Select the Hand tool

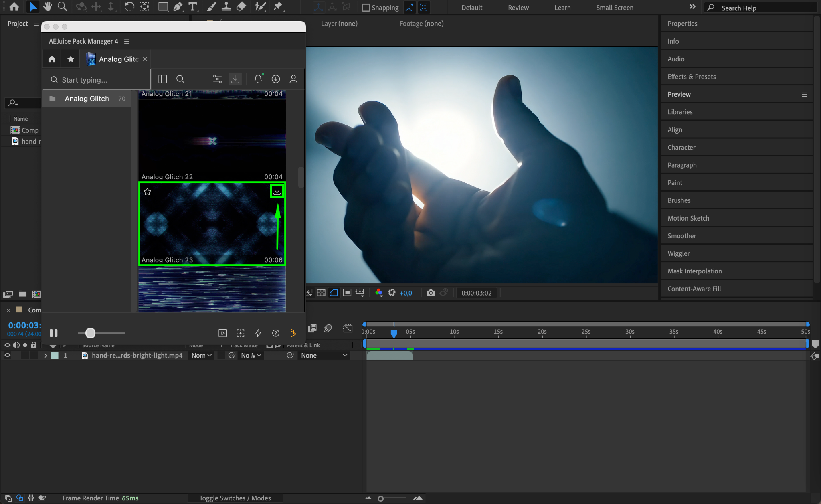(x=48, y=7)
